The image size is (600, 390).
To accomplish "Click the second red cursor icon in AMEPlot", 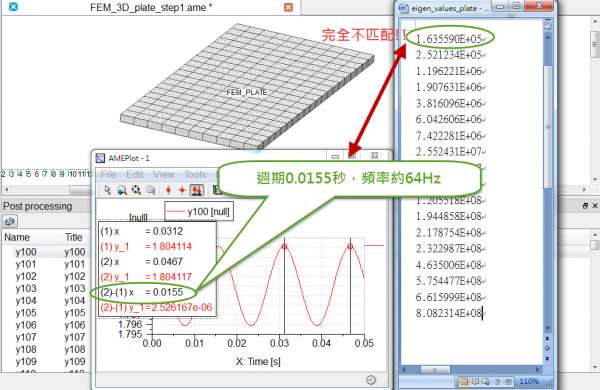I will pos(182,190).
